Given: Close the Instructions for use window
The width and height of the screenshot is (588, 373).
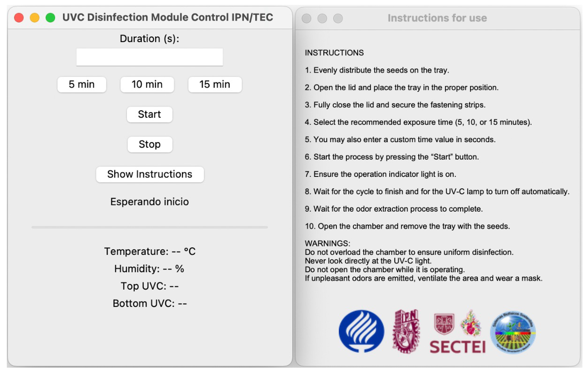Looking at the screenshot, I should pos(307,18).
